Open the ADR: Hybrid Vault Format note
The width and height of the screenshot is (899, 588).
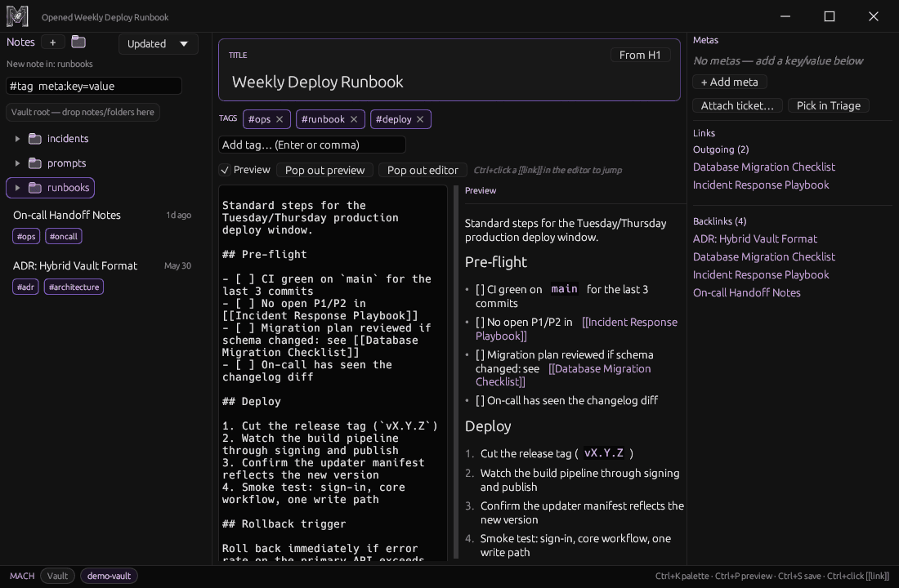(75, 266)
